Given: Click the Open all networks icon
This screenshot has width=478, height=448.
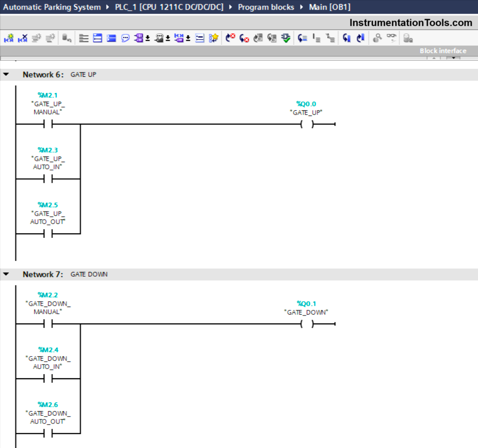Looking at the screenshot, I should point(97,38).
